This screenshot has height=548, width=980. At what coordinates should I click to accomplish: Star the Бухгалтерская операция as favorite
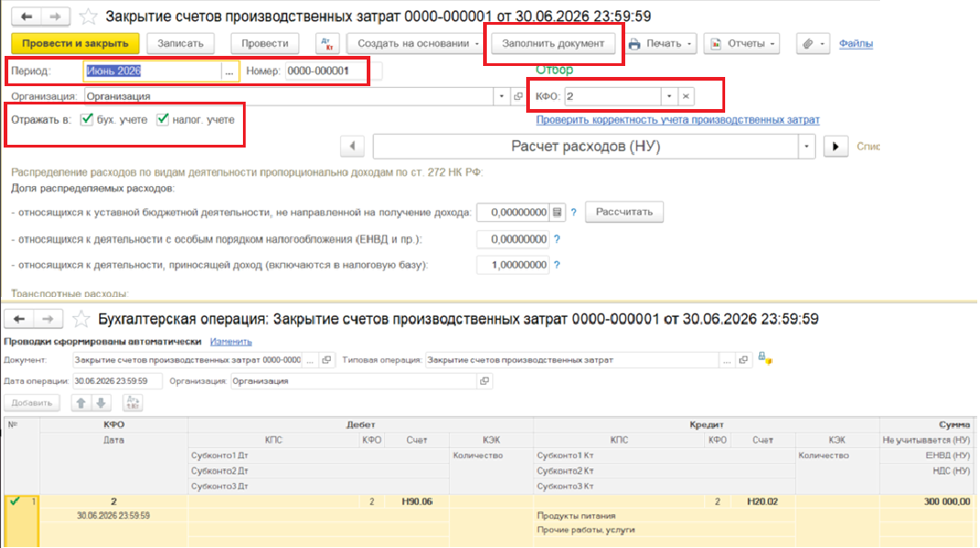tap(81, 319)
